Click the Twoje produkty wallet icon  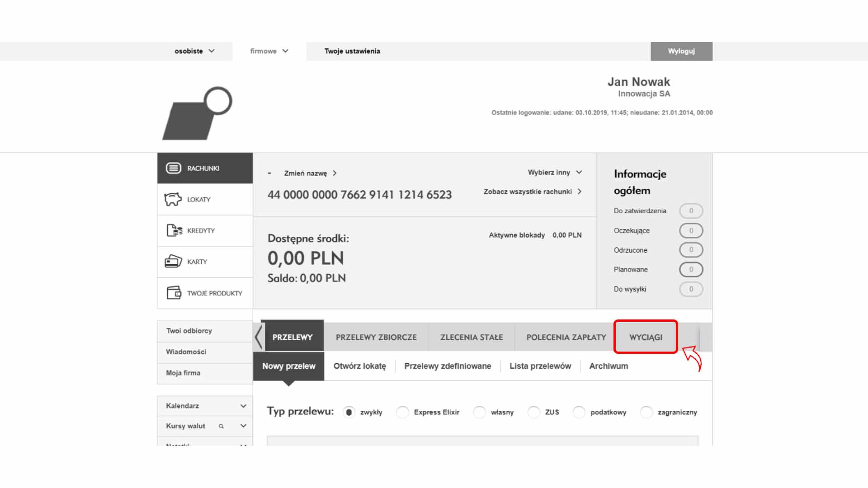(174, 293)
